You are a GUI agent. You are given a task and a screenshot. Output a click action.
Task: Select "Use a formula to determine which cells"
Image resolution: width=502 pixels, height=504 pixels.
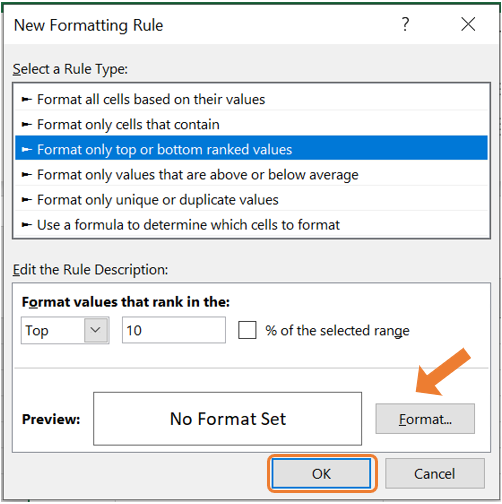coord(251,225)
